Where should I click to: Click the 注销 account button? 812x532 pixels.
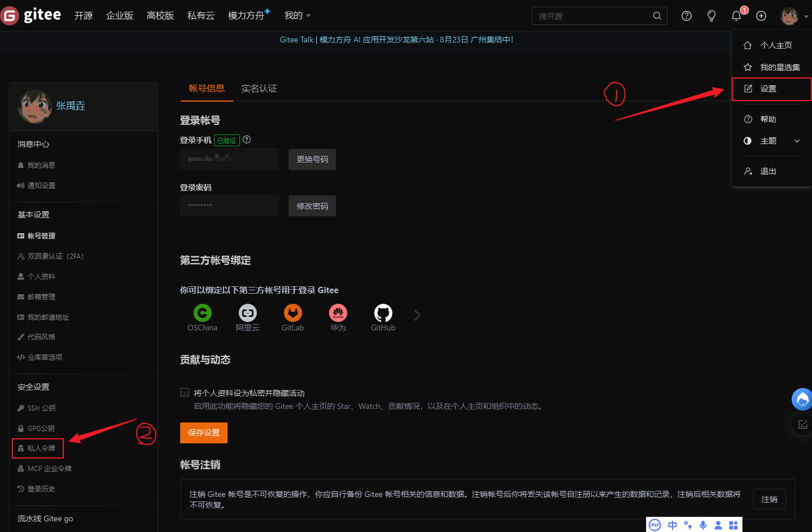click(770, 499)
